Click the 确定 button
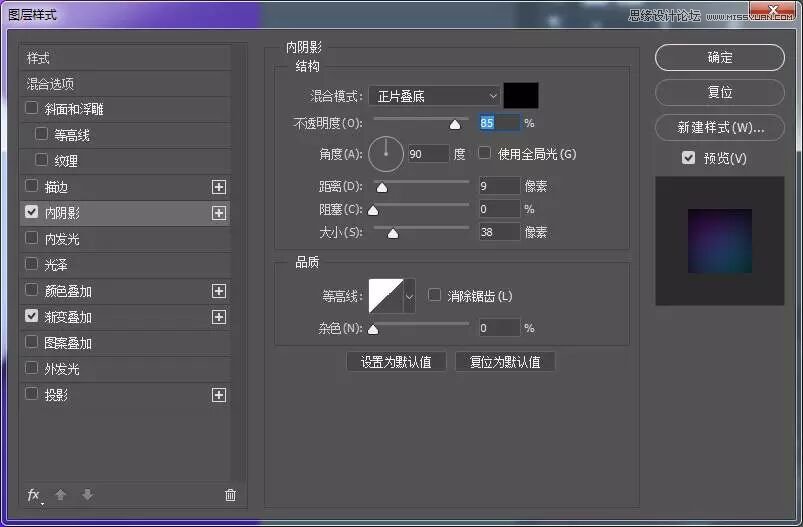The height and width of the screenshot is (527, 803). (x=720, y=57)
